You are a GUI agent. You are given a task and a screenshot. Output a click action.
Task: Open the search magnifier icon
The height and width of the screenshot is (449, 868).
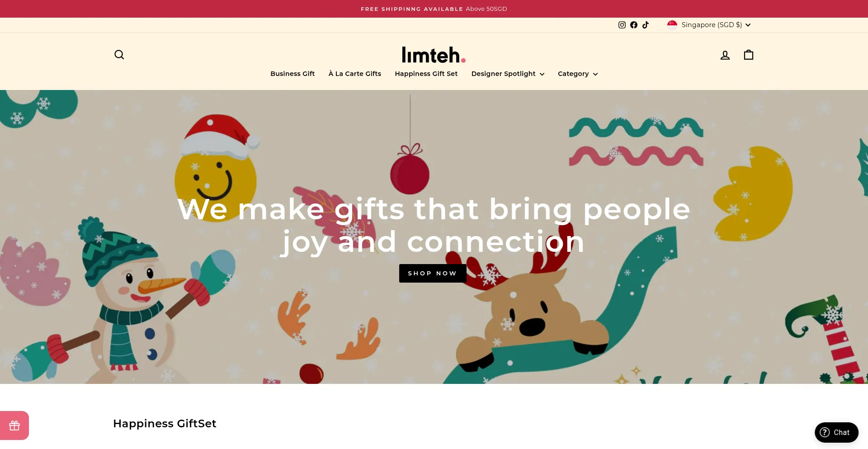pyautogui.click(x=119, y=55)
